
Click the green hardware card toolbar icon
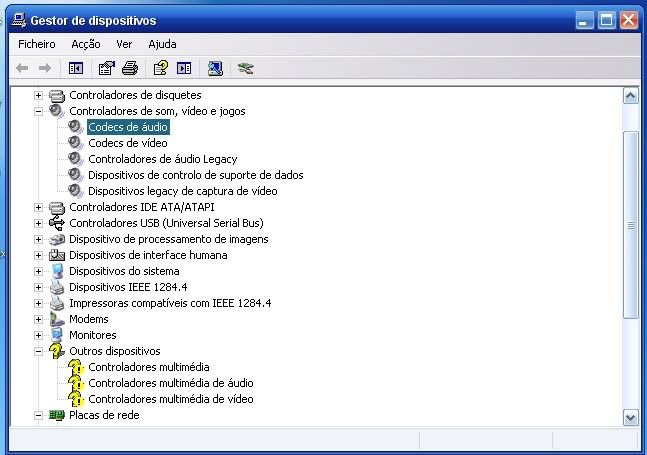246,68
